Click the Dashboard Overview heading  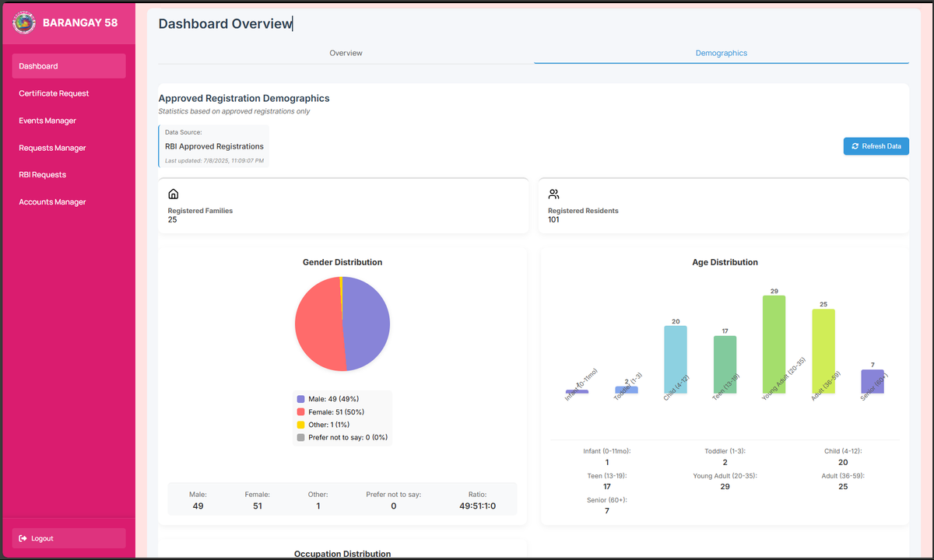226,23
